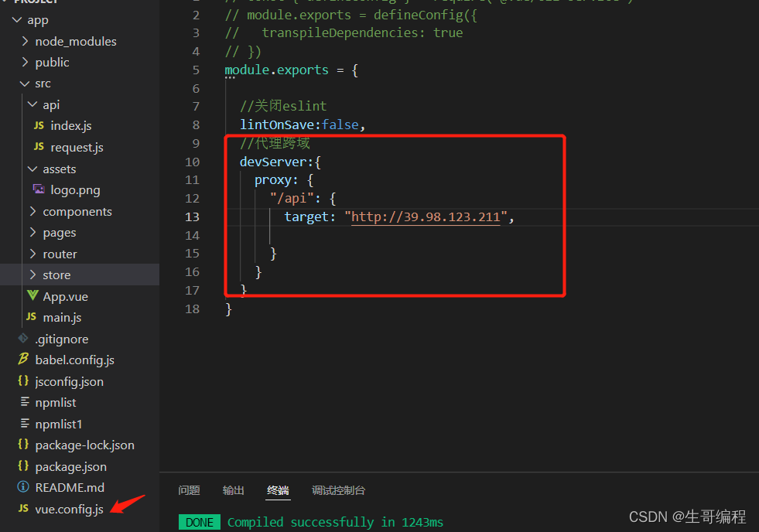The image size is (759, 532).
Task: Click the image icon beside logo.png
Action: [39, 189]
